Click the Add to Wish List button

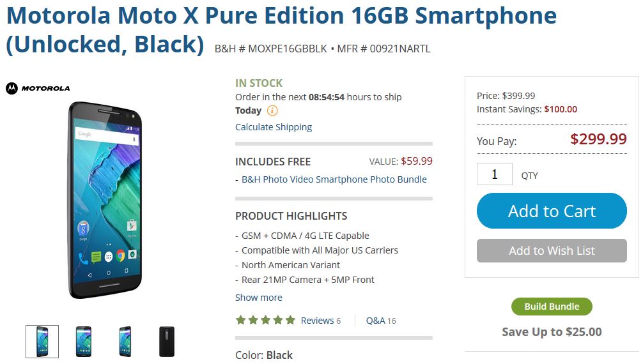point(552,251)
